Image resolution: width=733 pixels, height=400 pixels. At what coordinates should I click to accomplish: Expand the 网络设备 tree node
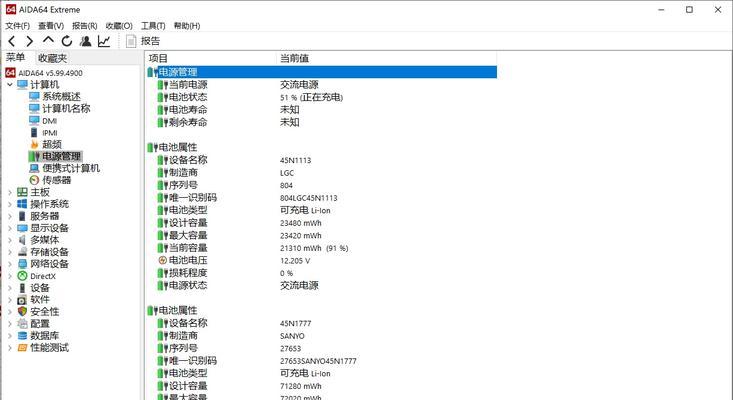pyautogui.click(x=10, y=264)
